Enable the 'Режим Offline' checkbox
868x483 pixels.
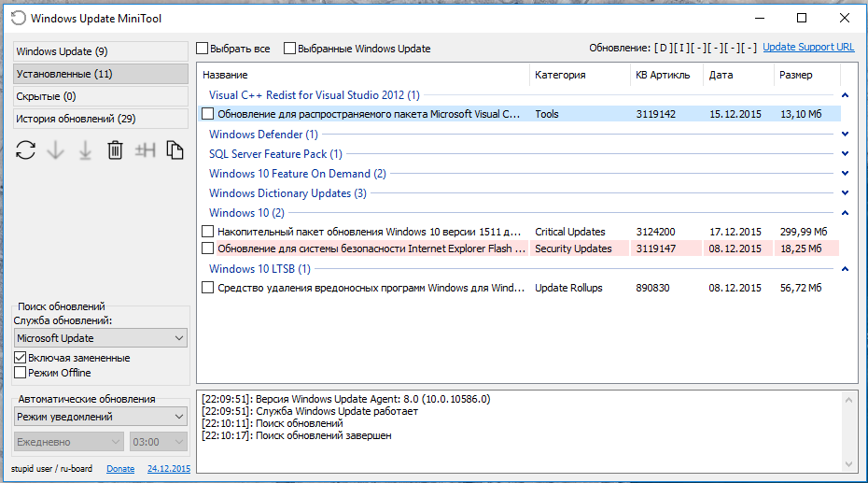coord(21,373)
